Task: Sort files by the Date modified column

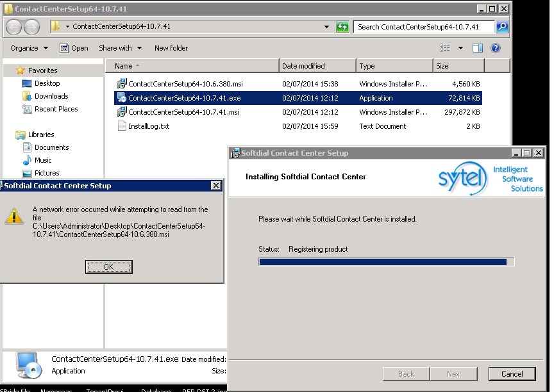Action: [x=317, y=66]
